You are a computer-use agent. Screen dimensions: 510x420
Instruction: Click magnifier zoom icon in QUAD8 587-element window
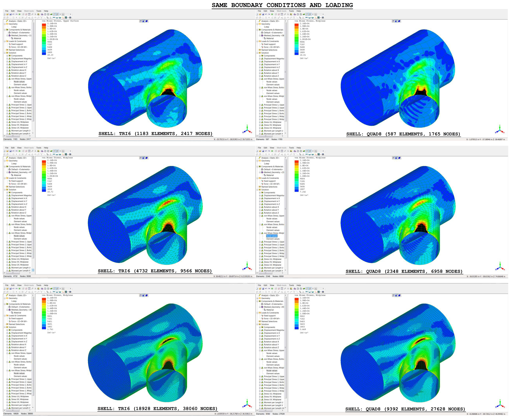tap(285, 14)
